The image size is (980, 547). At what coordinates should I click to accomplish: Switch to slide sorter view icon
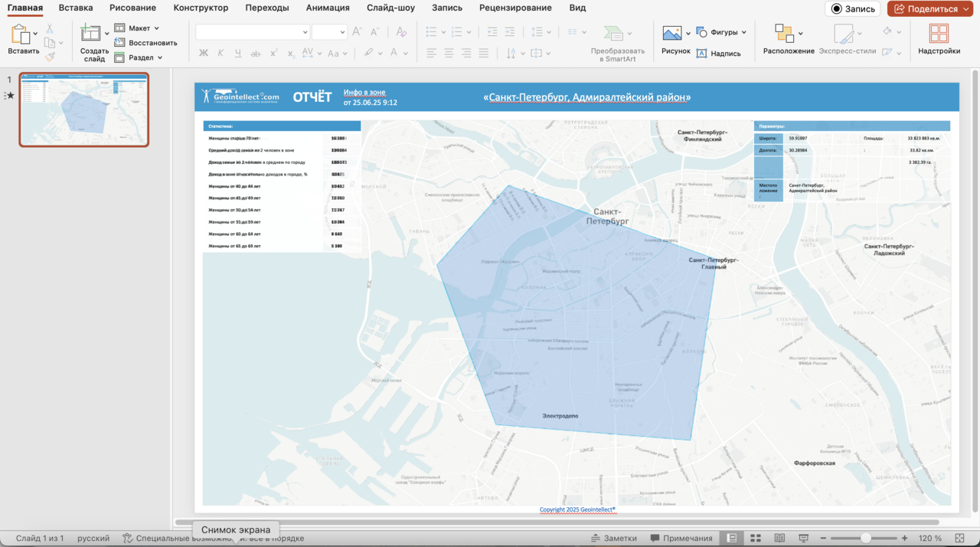point(756,539)
